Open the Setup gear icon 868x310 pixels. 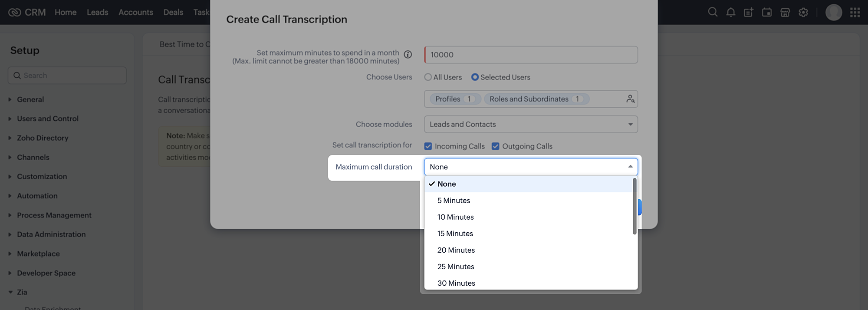coord(803,12)
